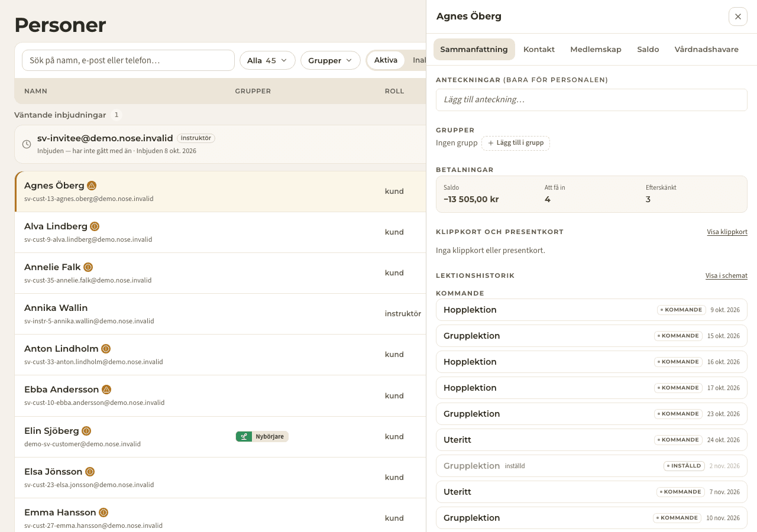The width and height of the screenshot is (757, 532).
Task: Click the Lägg till anteckning note field
Action: [x=591, y=100]
